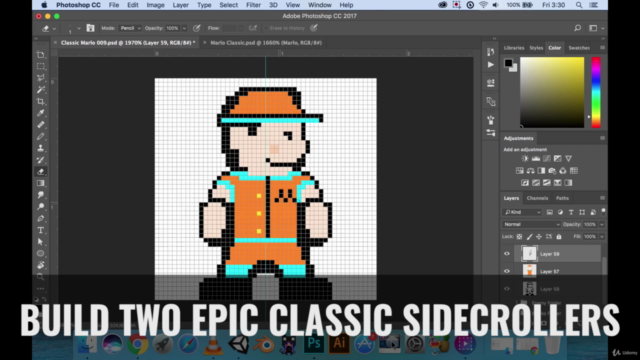Select the Ellipse shape tool
Viewport: 640px width, 360px height.
pyautogui.click(x=40, y=253)
